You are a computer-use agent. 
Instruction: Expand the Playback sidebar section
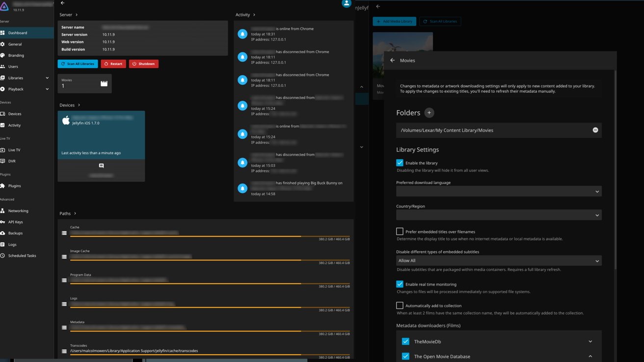coord(27,89)
